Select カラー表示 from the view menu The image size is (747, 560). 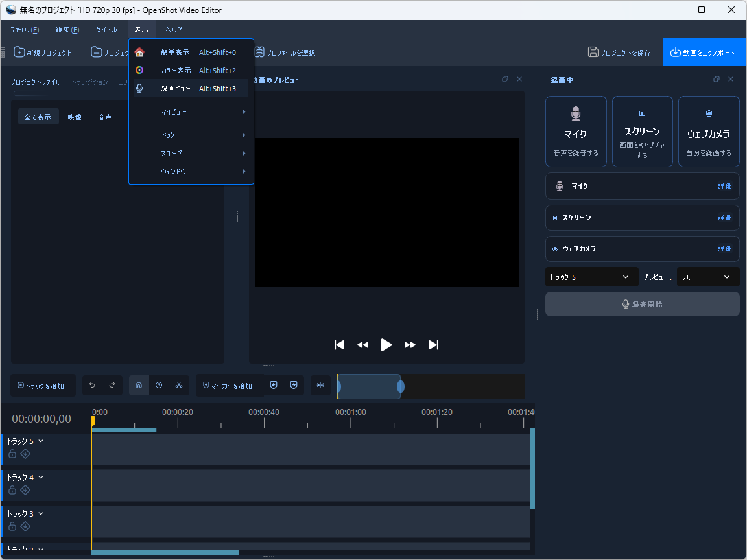click(x=191, y=71)
